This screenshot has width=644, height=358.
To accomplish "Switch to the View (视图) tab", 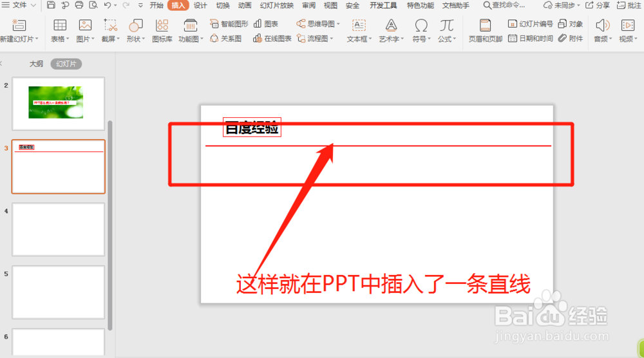I will click(x=330, y=5).
